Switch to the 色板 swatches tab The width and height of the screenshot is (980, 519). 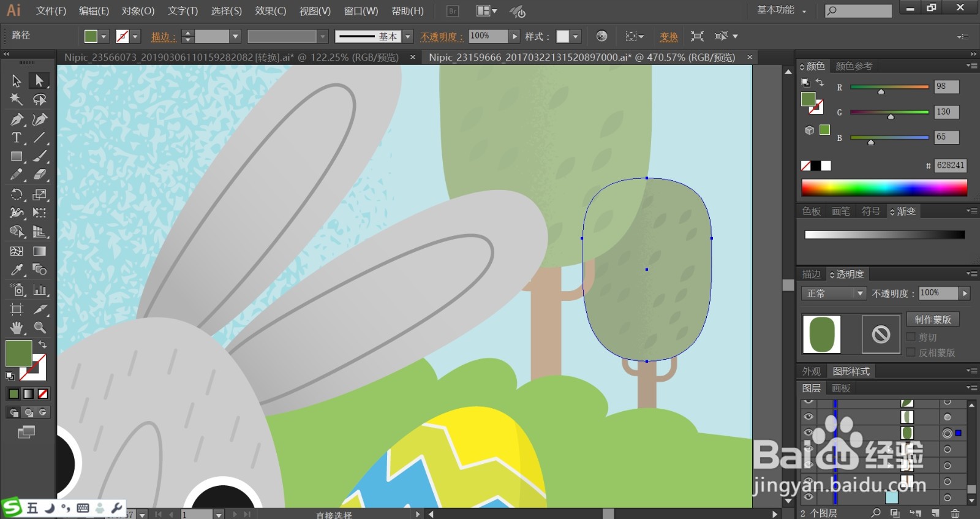pyautogui.click(x=812, y=211)
